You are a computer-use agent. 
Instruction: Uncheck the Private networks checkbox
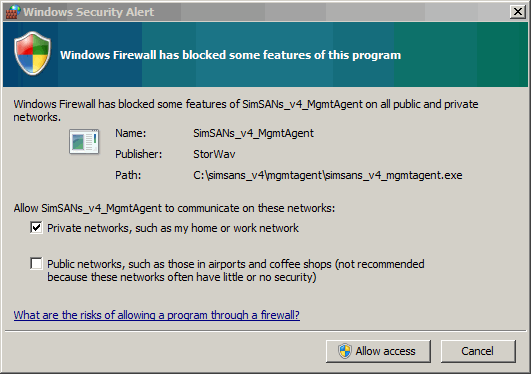pos(36,228)
